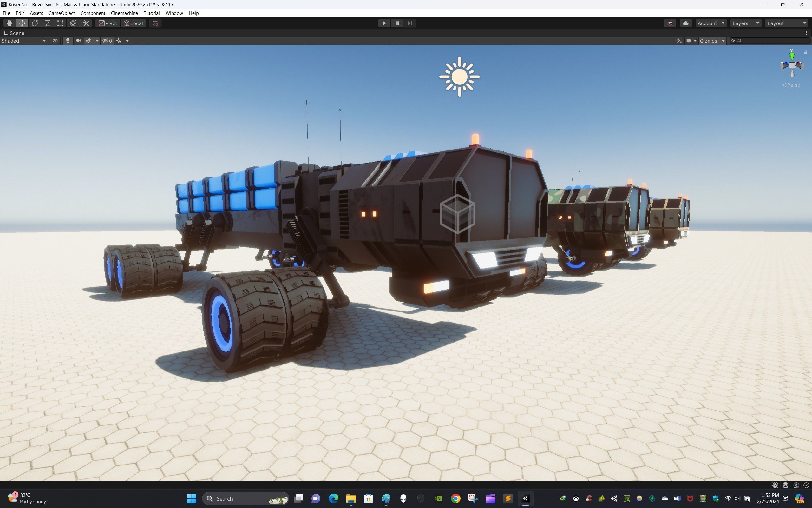The width and height of the screenshot is (812, 508).
Task: Open scene camera settings dropdown
Action: tap(691, 41)
